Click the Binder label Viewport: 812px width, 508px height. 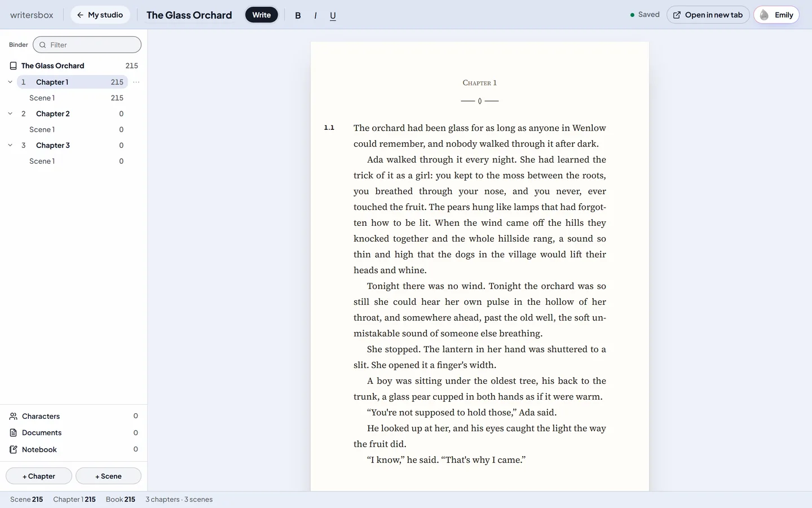(x=19, y=45)
